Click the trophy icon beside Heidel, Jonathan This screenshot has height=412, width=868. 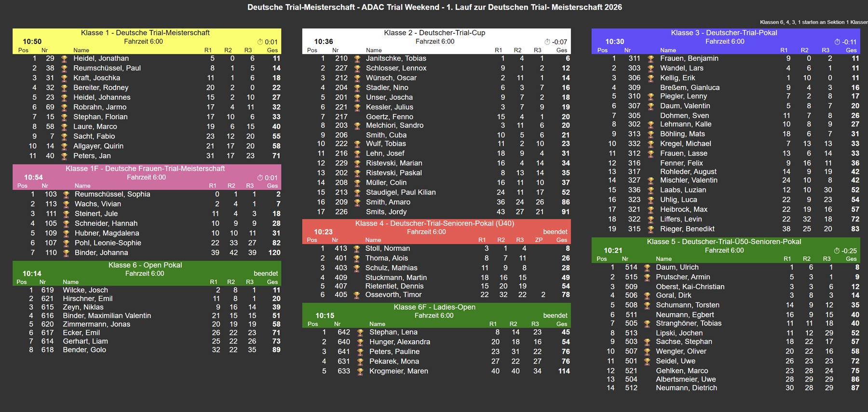(x=64, y=59)
